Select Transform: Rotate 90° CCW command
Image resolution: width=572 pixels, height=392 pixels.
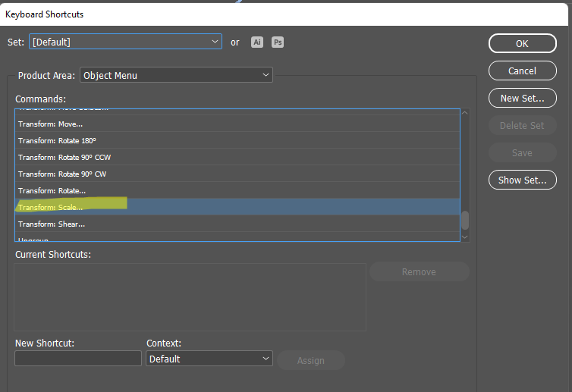pyautogui.click(x=237, y=157)
